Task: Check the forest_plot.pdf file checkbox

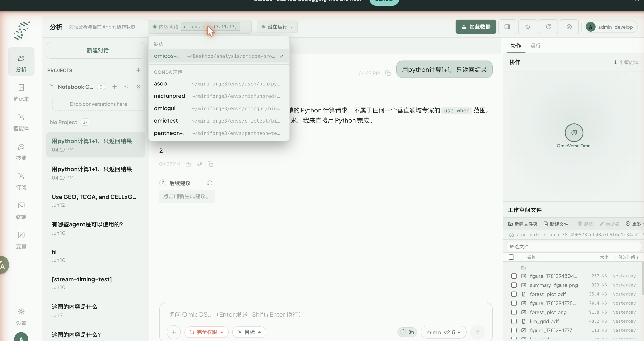Action: click(x=514, y=294)
